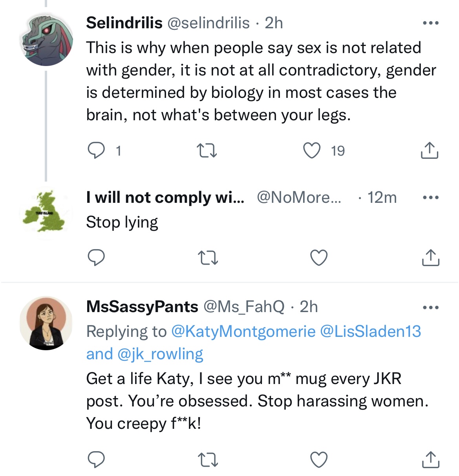This screenshot has width=459, height=476.
Task: Retweet the MsSassyPants tweet
Action: pos(207,459)
